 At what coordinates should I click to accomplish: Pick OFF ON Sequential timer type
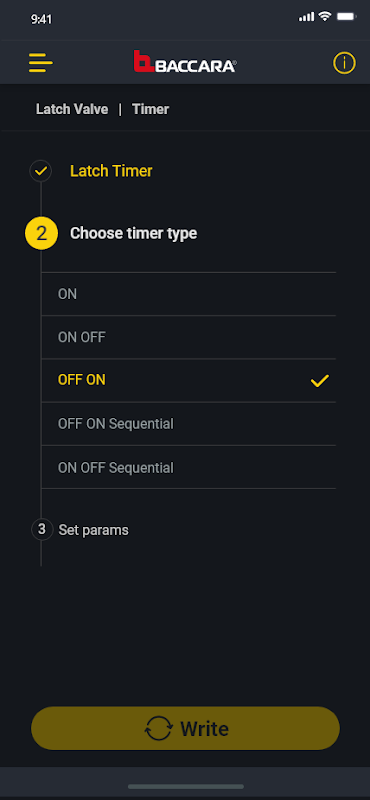point(189,424)
